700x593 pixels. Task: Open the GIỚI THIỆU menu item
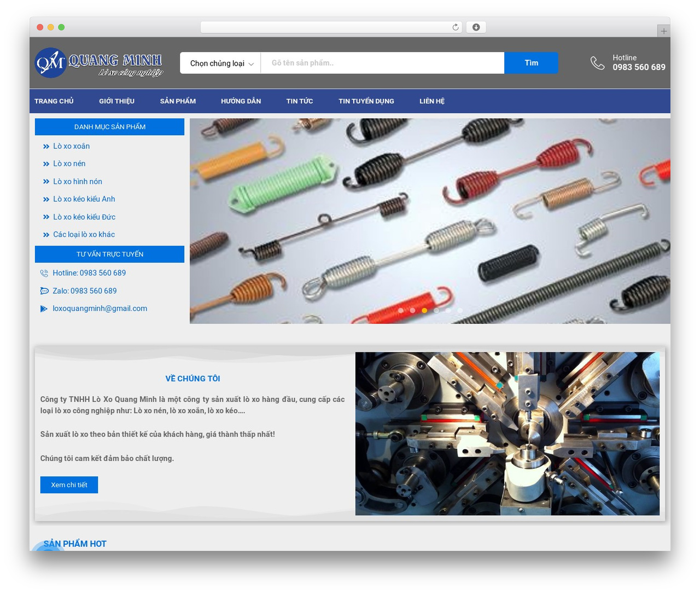116,101
